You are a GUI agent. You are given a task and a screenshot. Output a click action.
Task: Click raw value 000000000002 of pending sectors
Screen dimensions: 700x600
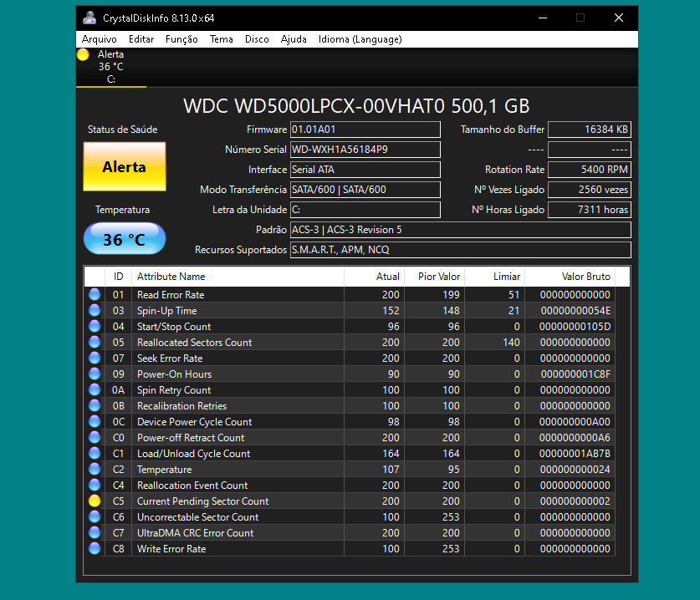(x=575, y=501)
